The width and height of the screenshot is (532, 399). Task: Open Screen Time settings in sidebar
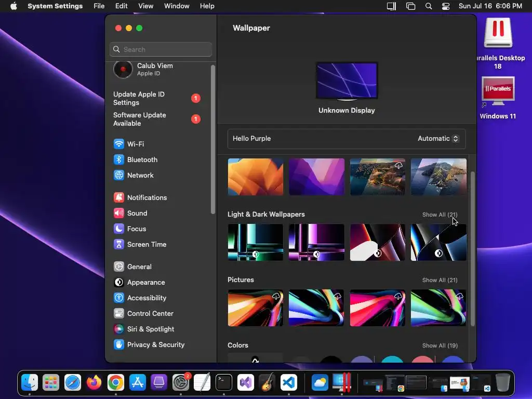click(140, 244)
